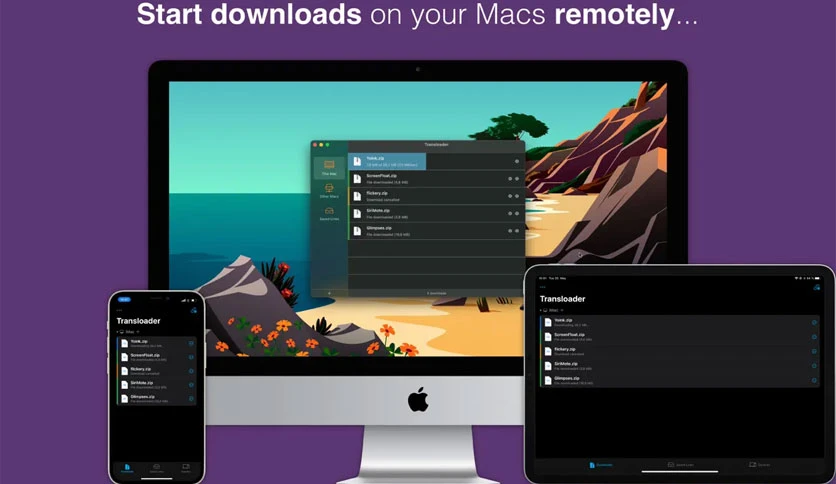836x484 pixels.
Task: Switch to Downloads tab on iPad
Action: [x=601, y=465]
